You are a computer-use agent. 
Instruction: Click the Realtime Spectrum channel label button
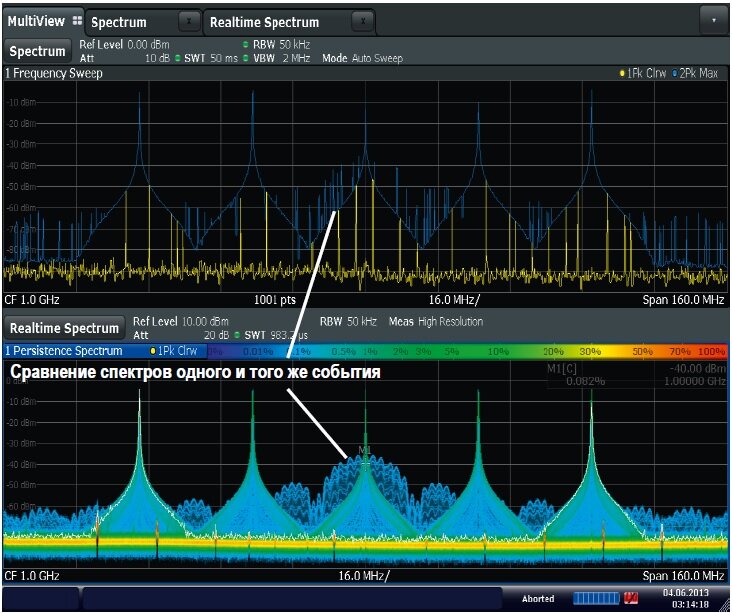pyautogui.click(x=64, y=328)
